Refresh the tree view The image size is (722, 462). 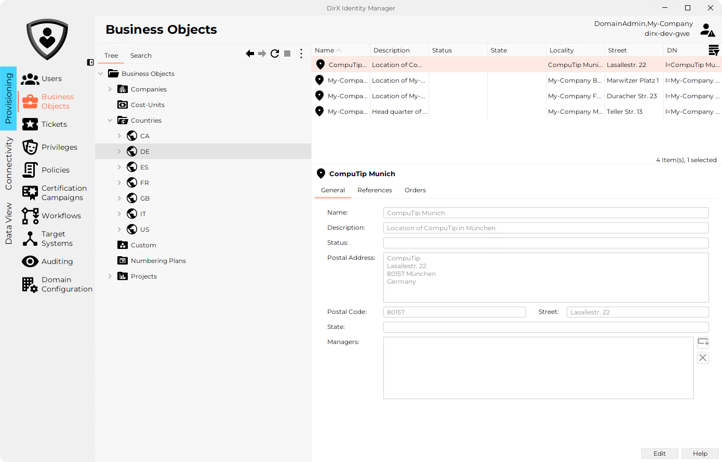pos(274,54)
